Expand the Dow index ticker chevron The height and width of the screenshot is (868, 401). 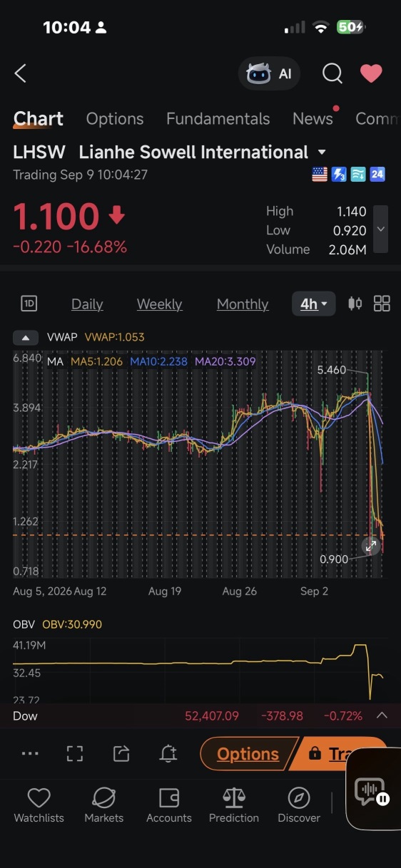click(382, 715)
